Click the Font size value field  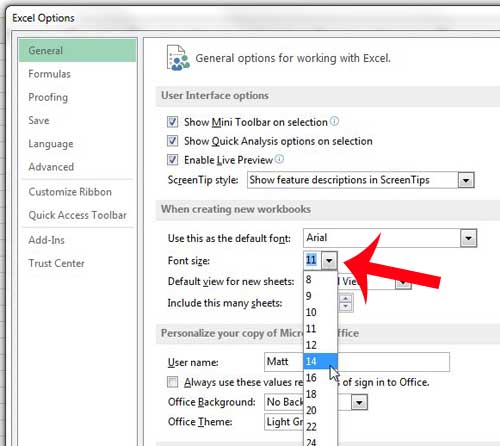pos(313,260)
